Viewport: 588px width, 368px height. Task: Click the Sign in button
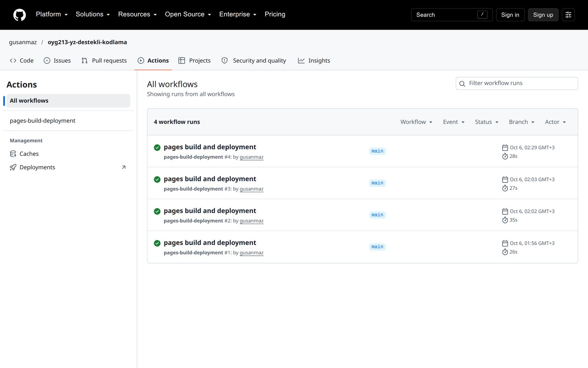(x=510, y=15)
